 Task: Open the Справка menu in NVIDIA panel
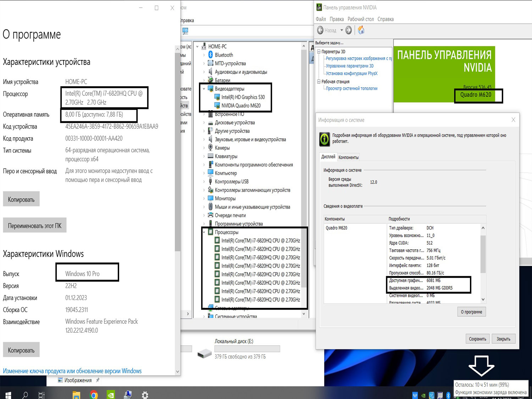pos(386,19)
